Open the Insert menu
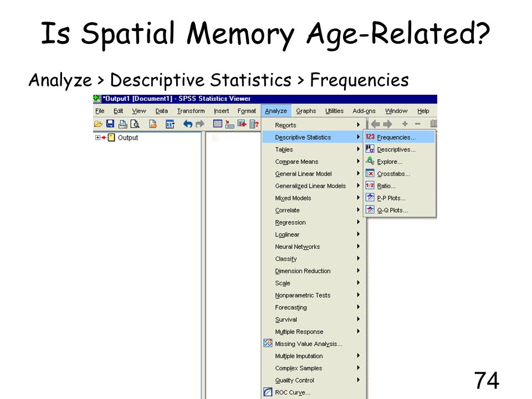Viewport: 532px width, 399px height. click(221, 111)
